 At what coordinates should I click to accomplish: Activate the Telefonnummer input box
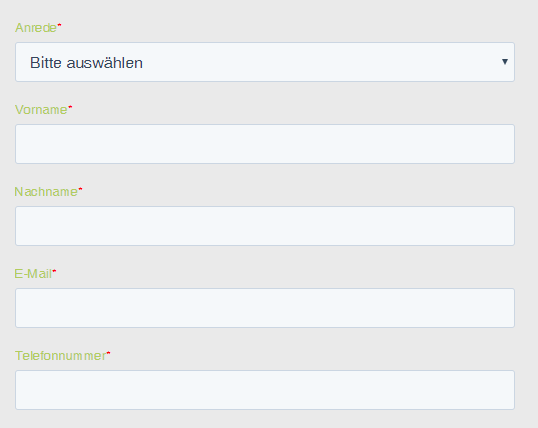265,390
